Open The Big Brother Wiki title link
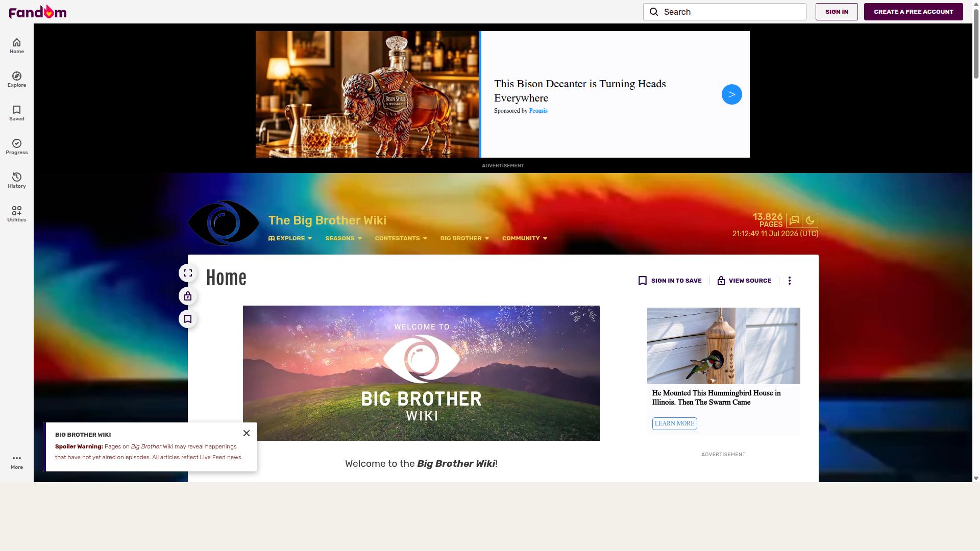980x551 pixels. (x=327, y=220)
